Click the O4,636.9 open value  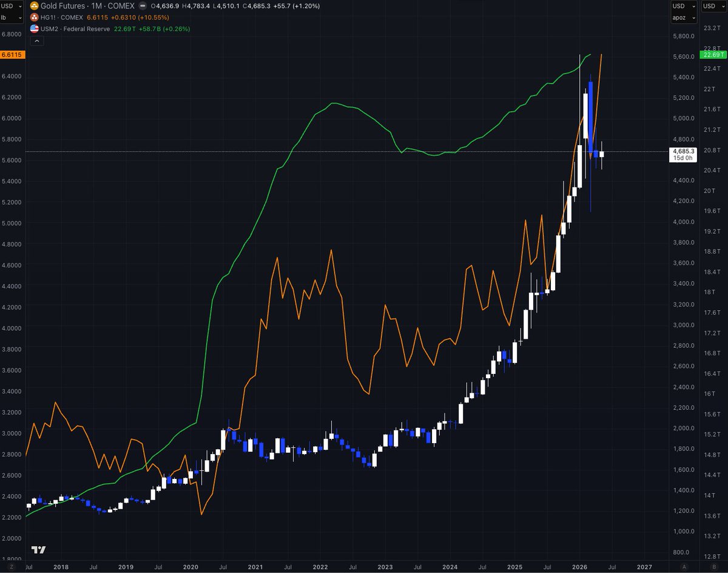[x=166, y=6]
